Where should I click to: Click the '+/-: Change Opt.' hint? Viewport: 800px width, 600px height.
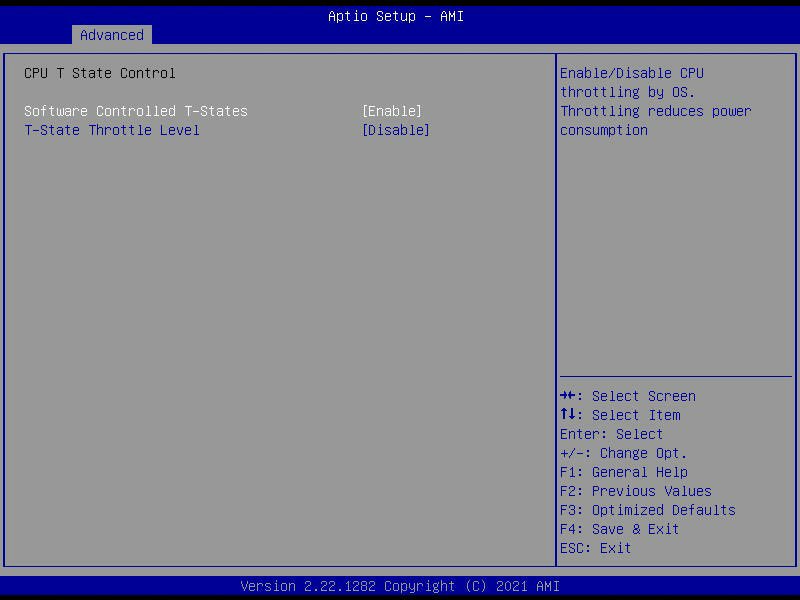[623, 453]
